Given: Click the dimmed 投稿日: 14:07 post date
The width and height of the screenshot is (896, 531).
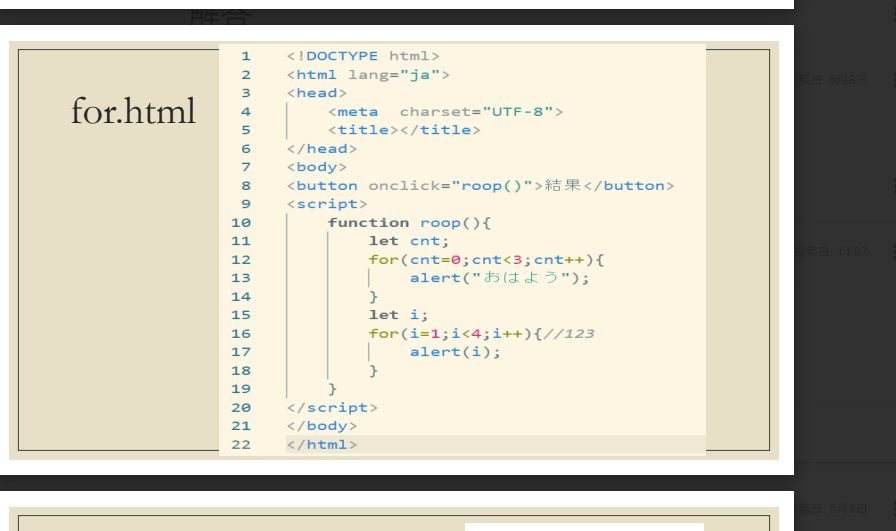Looking at the screenshot, I should pyautogui.click(x=832, y=251).
